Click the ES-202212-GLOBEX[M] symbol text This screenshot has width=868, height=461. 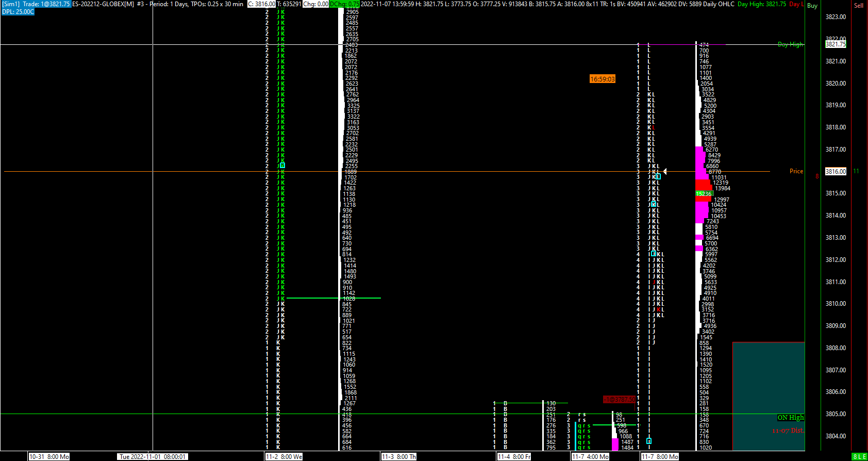coord(103,4)
